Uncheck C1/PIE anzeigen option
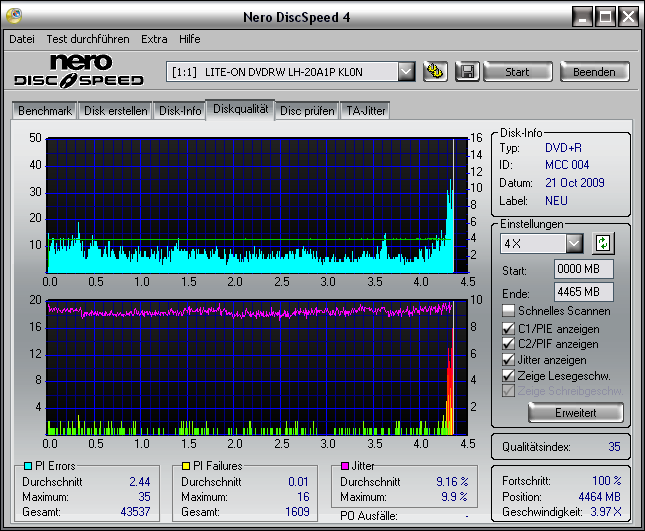 pyautogui.click(x=509, y=328)
